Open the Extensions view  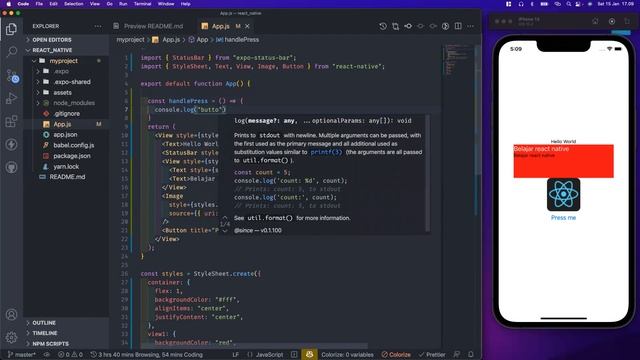pyautogui.click(x=11, y=121)
